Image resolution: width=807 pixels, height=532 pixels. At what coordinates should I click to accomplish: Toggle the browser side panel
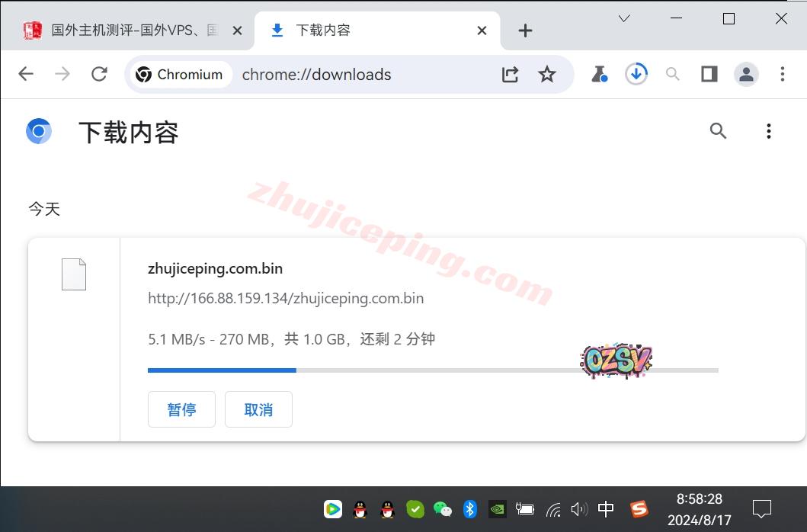pos(709,74)
